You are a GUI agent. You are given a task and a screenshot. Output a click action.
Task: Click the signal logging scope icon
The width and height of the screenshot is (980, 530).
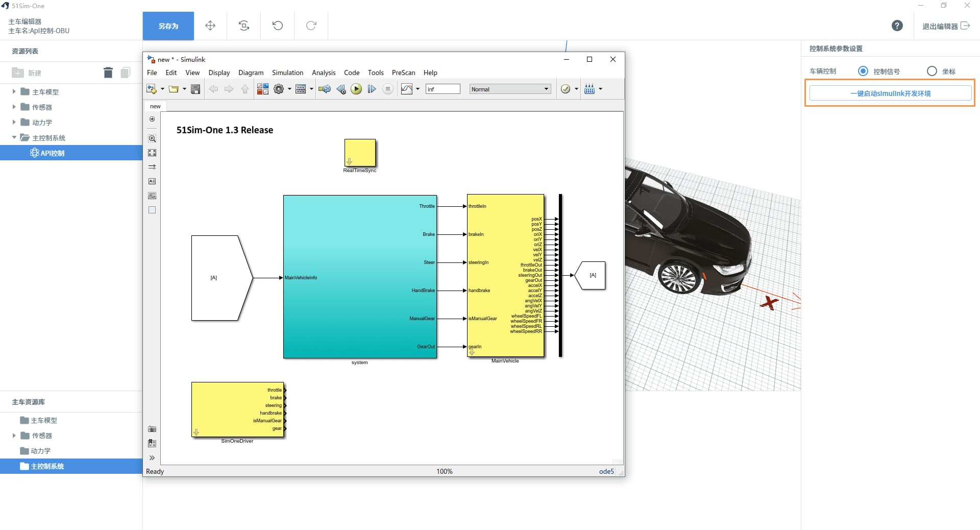(407, 89)
